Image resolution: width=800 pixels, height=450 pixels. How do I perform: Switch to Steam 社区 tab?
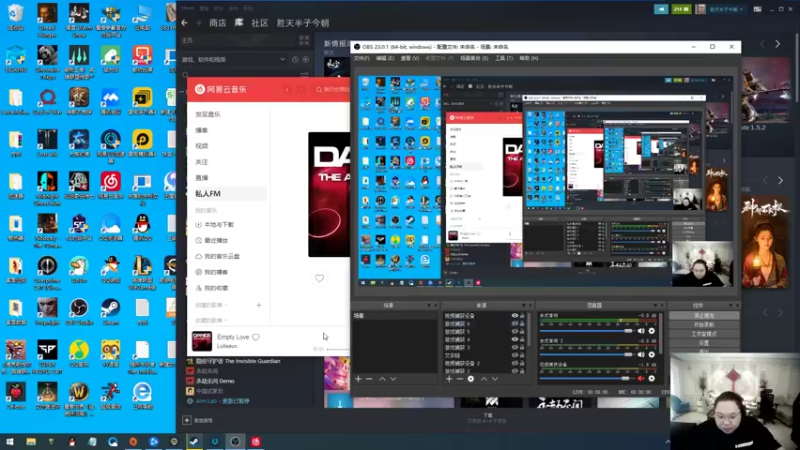(260, 23)
